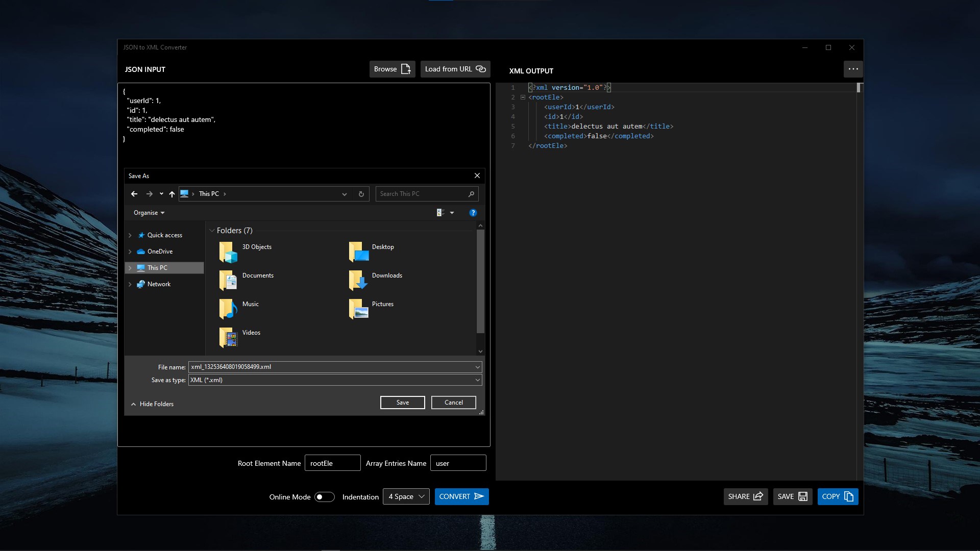980x551 pixels.
Task: Select Network in navigation pane
Action: click(159, 284)
